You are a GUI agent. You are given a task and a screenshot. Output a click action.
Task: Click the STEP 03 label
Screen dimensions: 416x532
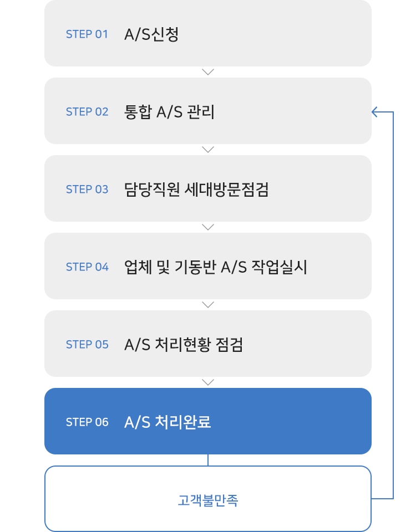point(87,190)
